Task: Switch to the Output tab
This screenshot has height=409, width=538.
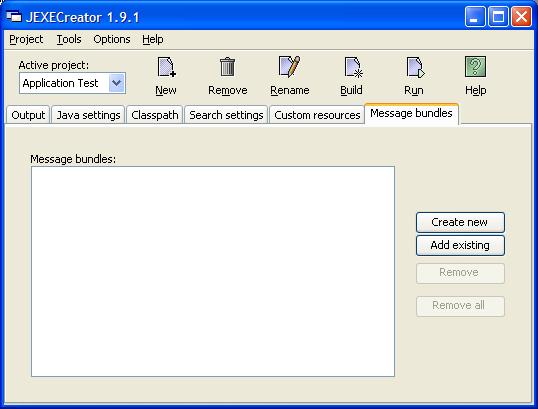Action: click(28, 115)
